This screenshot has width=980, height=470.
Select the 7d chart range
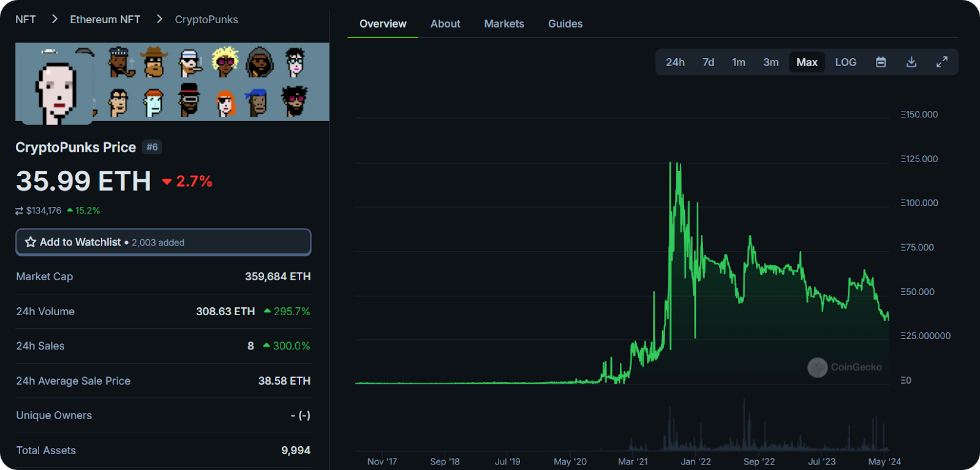click(x=708, y=62)
